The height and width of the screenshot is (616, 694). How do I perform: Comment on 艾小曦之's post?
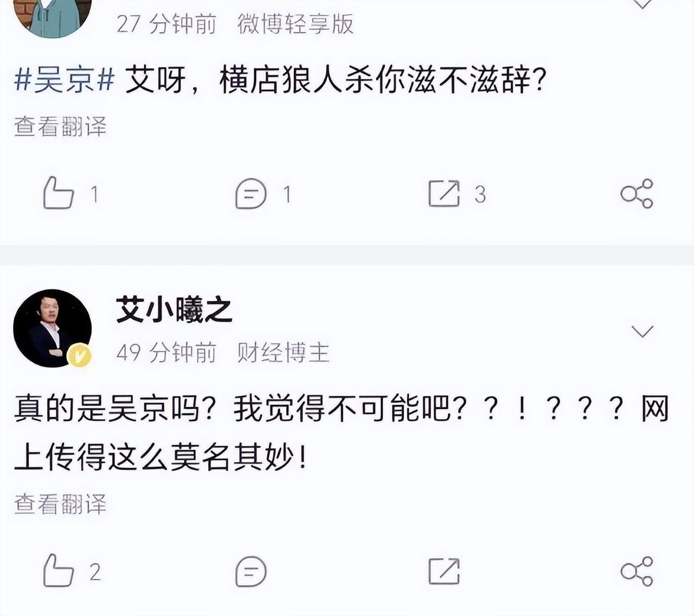point(251,572)
